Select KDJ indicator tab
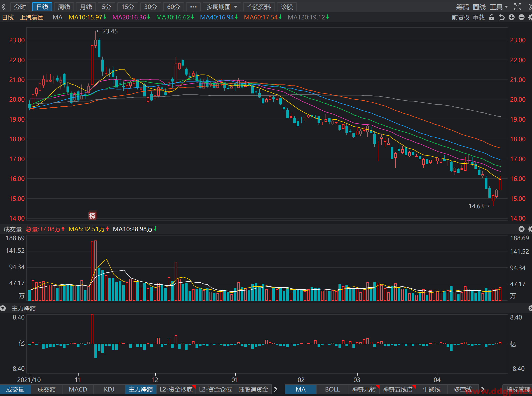The height and width of the screenshot is (396, 532). [x=109, y=389]
